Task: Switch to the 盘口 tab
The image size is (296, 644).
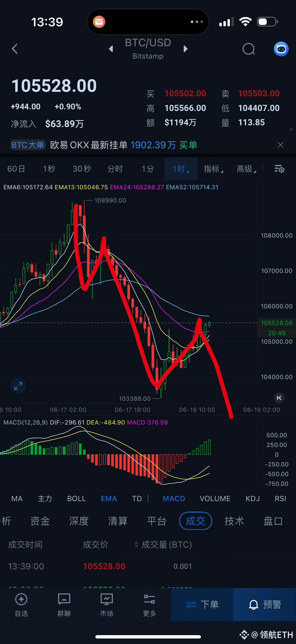Action: pos(273,521)
